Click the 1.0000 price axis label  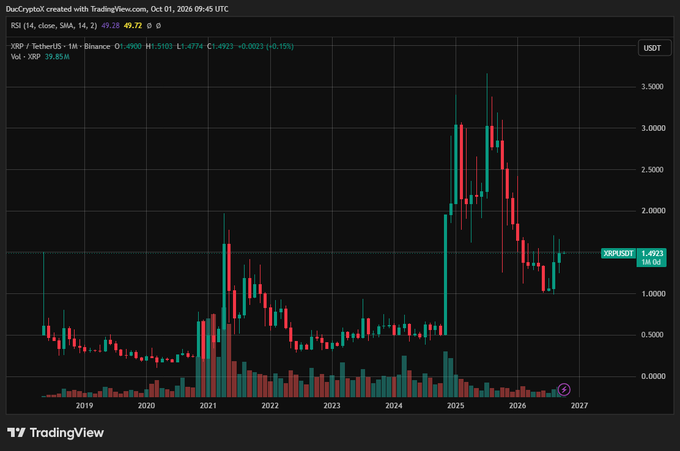click(653, 294)
